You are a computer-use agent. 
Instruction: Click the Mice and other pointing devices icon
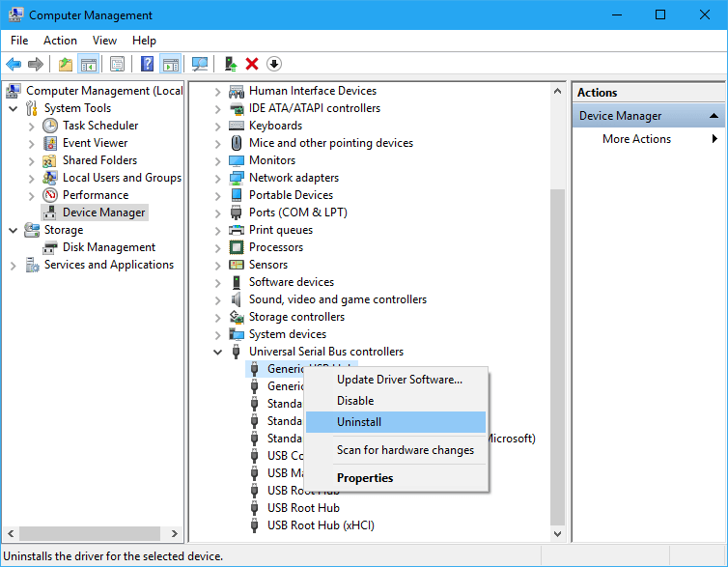237,143
